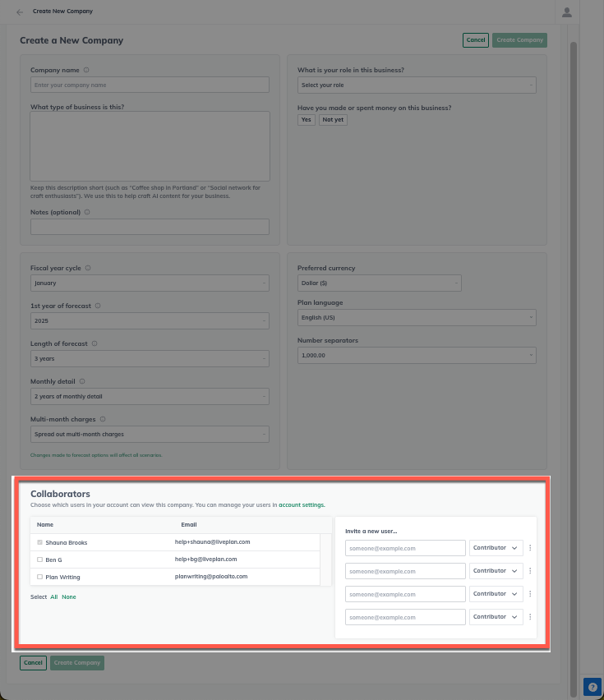Screen dimensions: 604x700
Task: Click help+shauna@liveplan.com email text
Action: (213, 542)
